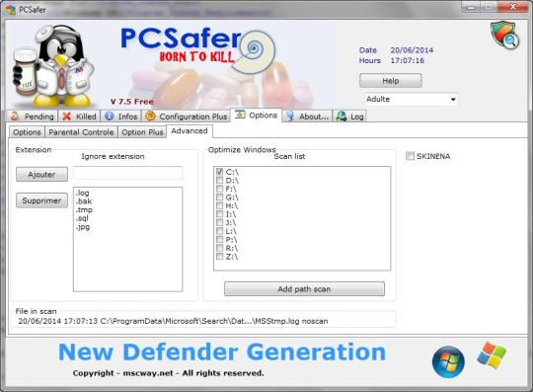The width and height of the screenshot is (533, 392).
Task: Enable the SKINENA checkbox
Action: (410, 156)
